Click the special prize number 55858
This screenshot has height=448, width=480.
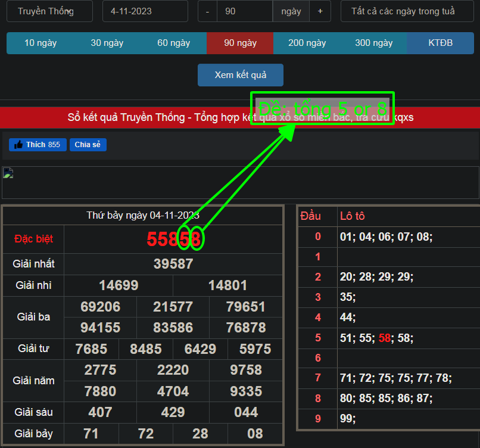(x=173, y=239)
